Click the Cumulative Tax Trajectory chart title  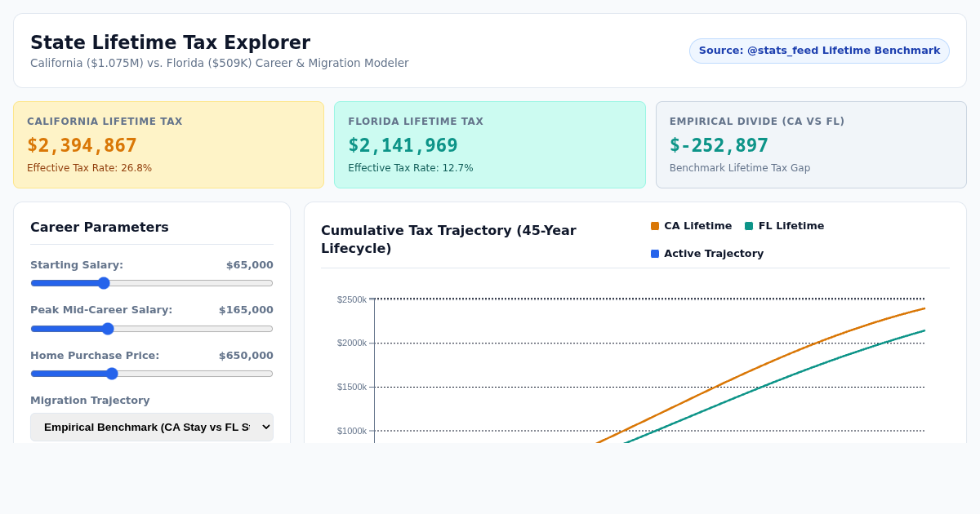448,239
